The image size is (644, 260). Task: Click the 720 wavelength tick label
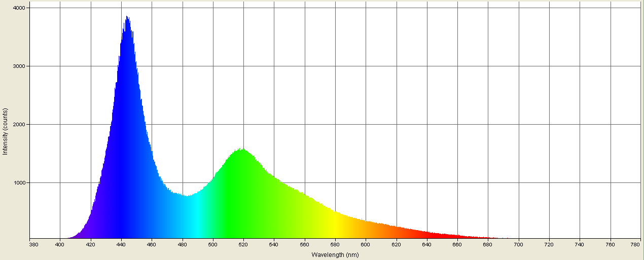tap(549, 245)
